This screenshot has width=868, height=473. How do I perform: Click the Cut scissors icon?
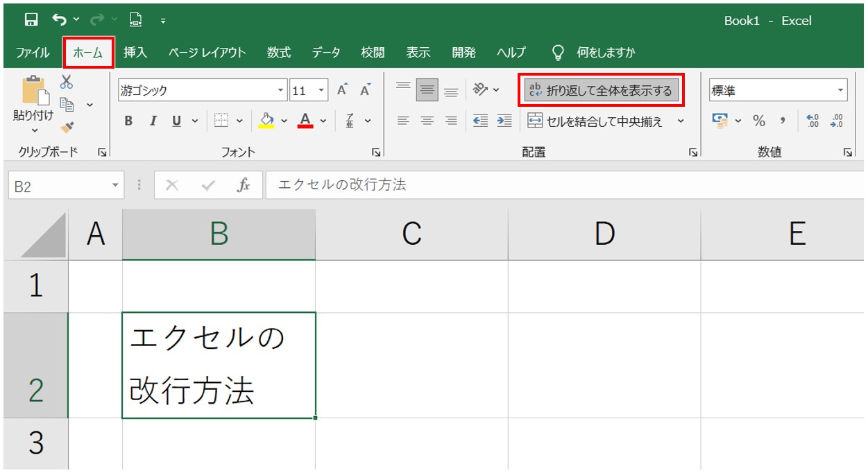tap(67, 83)
